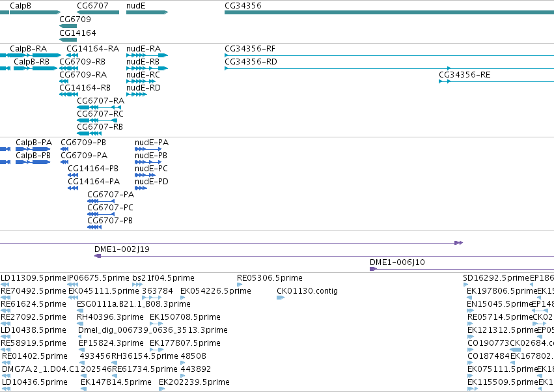Click transcript CG34356-RD

click(389, 68)
